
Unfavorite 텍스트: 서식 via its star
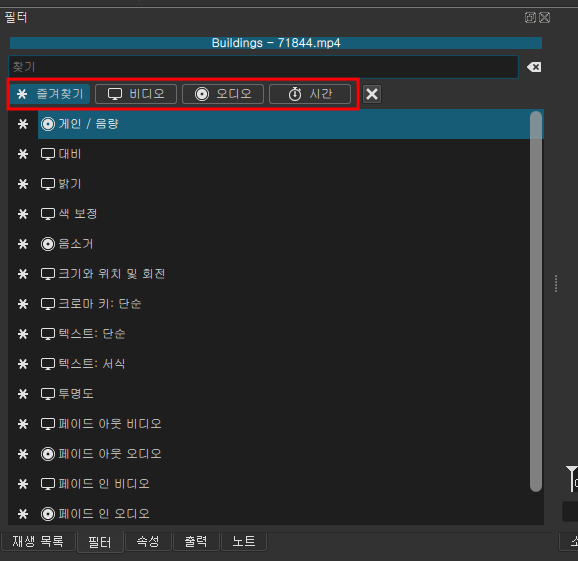coord(23,364)
